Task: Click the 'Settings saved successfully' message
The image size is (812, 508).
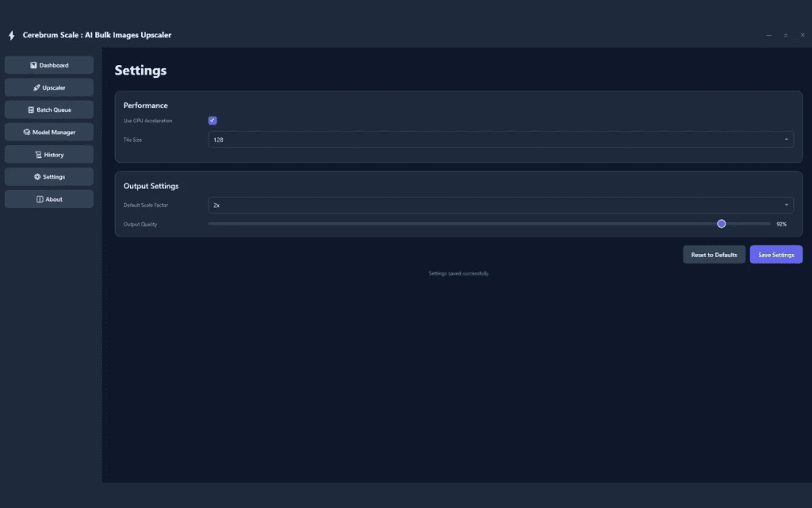Action: pyautogui.click(x=458, y=273)
